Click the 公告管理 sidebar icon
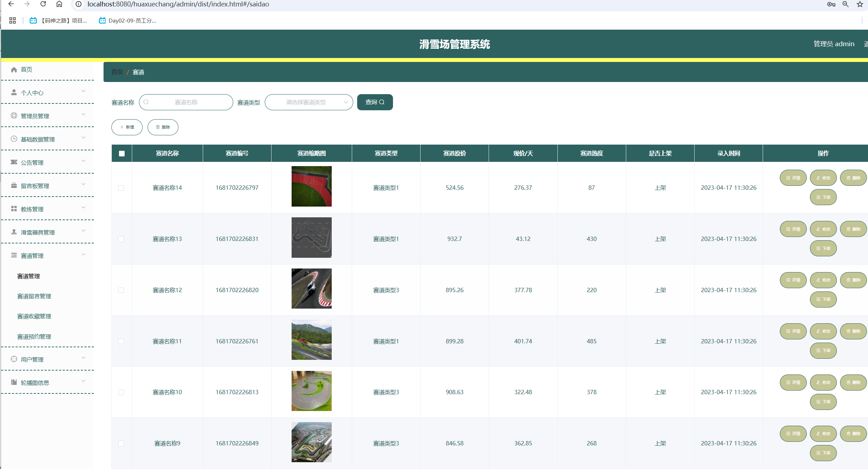 tap(14, 162)
